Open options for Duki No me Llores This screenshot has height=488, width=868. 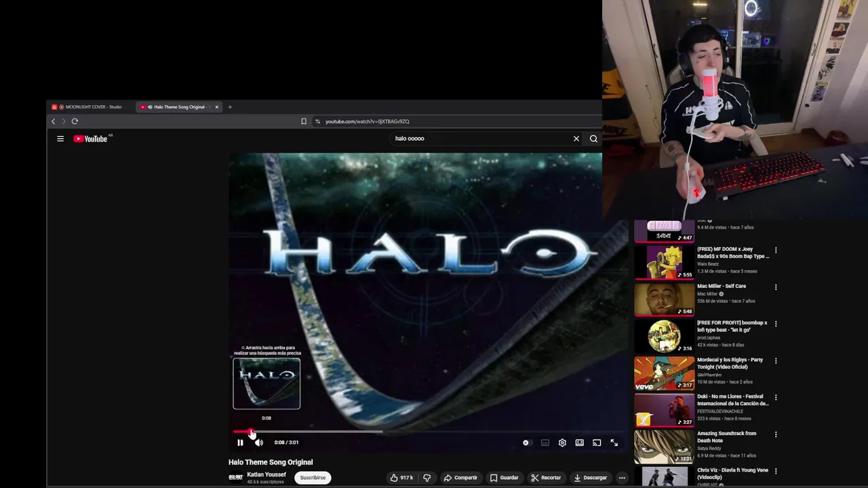pyautogui.click(x=776, y=397)
